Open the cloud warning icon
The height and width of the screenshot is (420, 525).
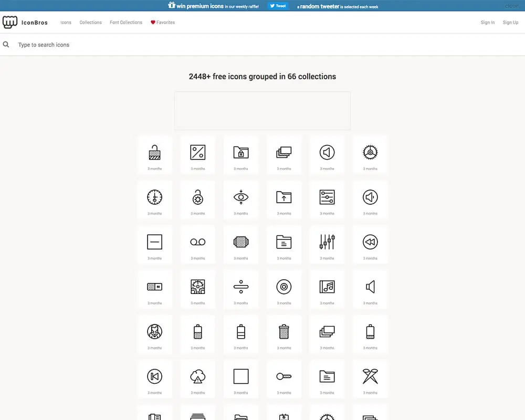198,376
